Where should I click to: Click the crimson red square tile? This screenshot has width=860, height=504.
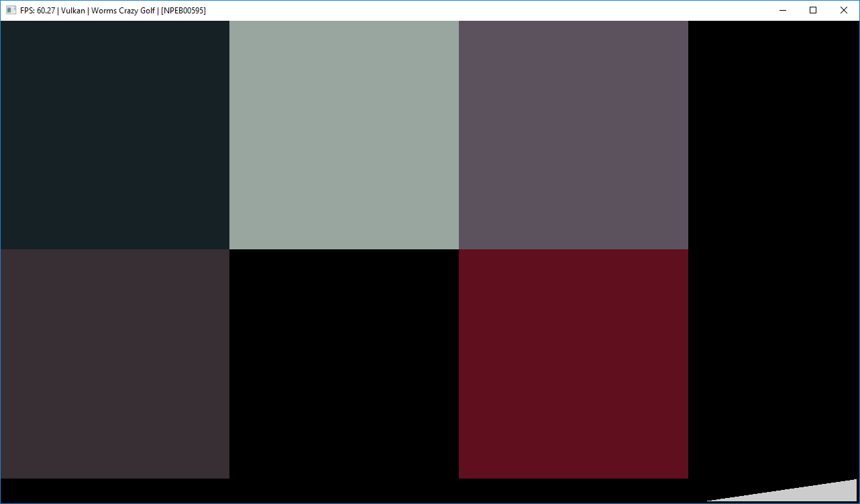click(x=574, y=364)
